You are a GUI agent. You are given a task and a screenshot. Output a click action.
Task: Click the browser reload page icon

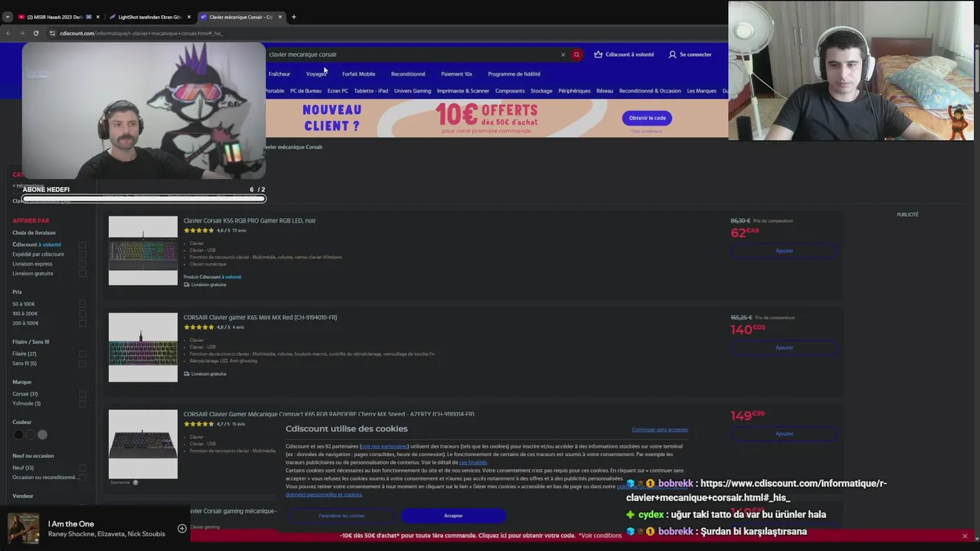pyautogui.click(x=35, y=33)
